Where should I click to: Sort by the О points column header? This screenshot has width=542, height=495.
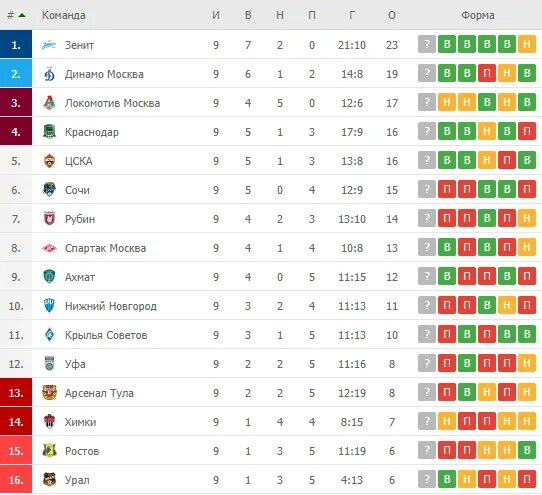[x=392, y=15]
